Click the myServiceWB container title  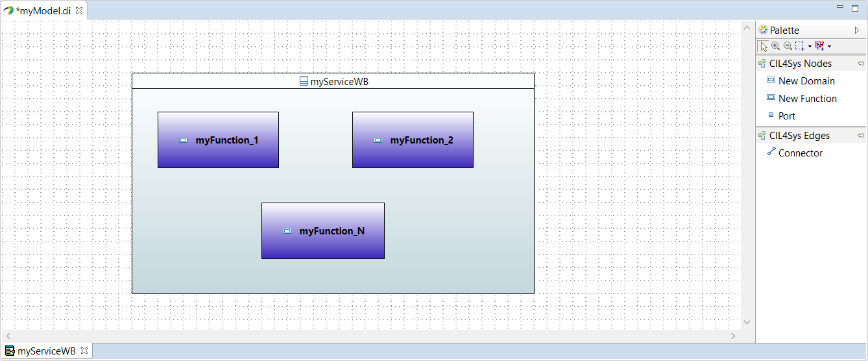(339, 81)
